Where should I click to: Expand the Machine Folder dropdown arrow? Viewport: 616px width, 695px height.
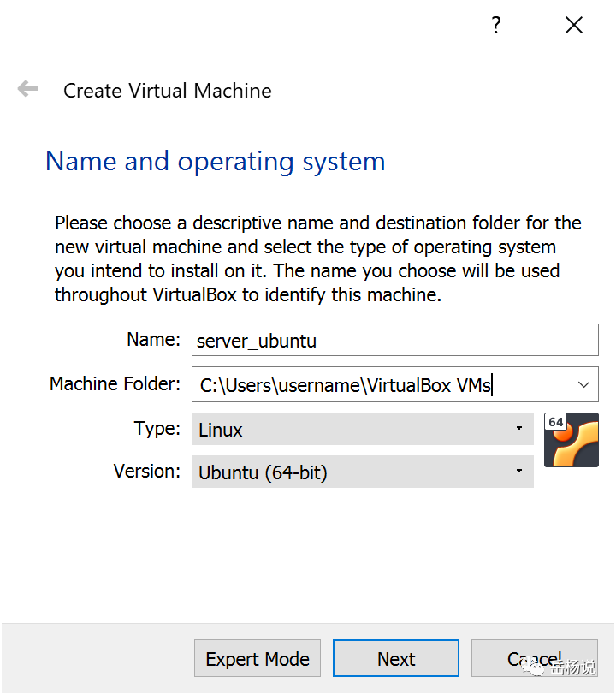coord(584,384)
